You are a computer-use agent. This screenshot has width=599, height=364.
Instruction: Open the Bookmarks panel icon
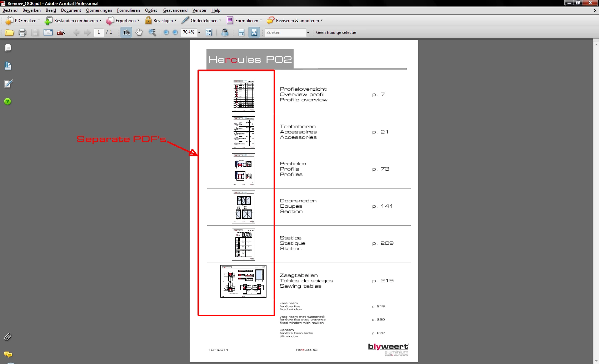point(8,66)
